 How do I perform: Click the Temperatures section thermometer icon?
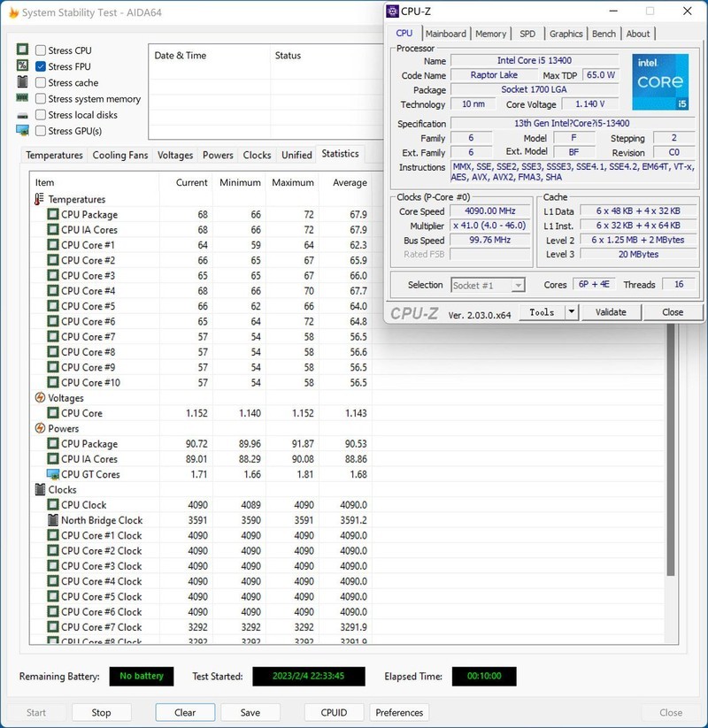(40, 199)
